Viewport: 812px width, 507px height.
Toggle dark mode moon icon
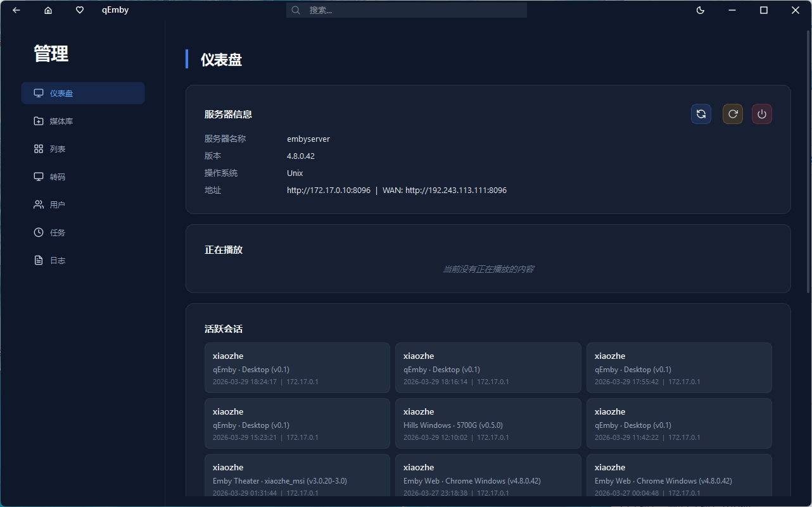701,10
